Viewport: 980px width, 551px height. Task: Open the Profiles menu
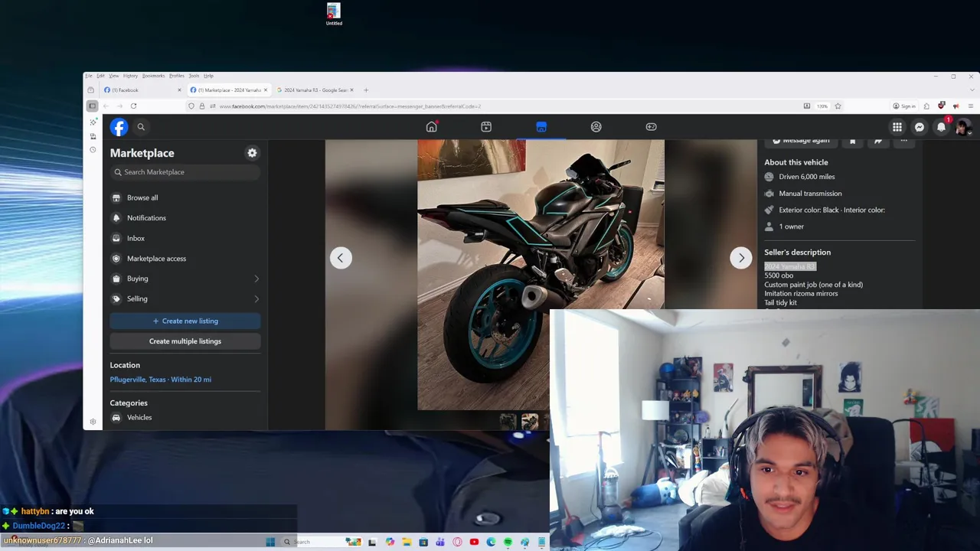click(x=177, y=76)
